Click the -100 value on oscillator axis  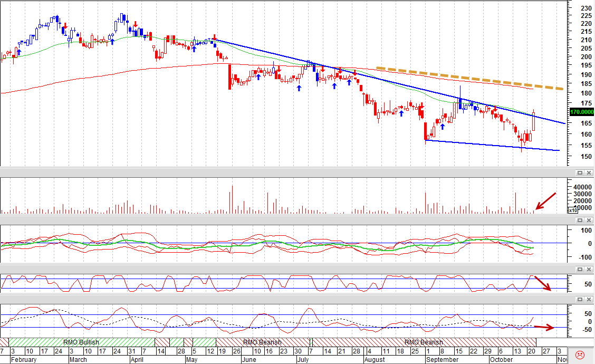(584, 257)
